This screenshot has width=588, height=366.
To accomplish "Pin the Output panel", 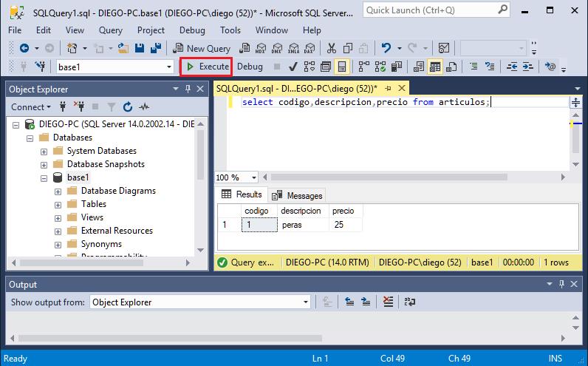I will tap(561, 284).
